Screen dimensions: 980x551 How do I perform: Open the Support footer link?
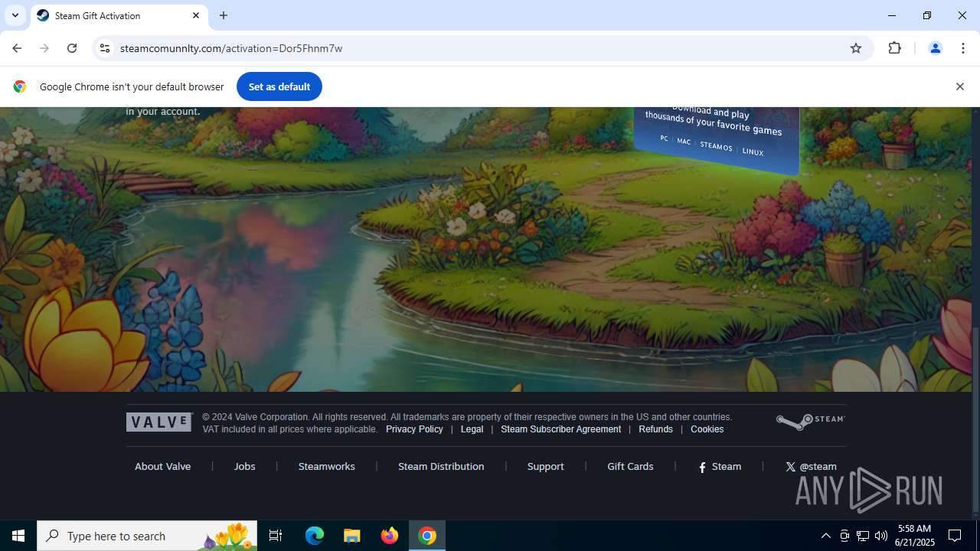546,466
